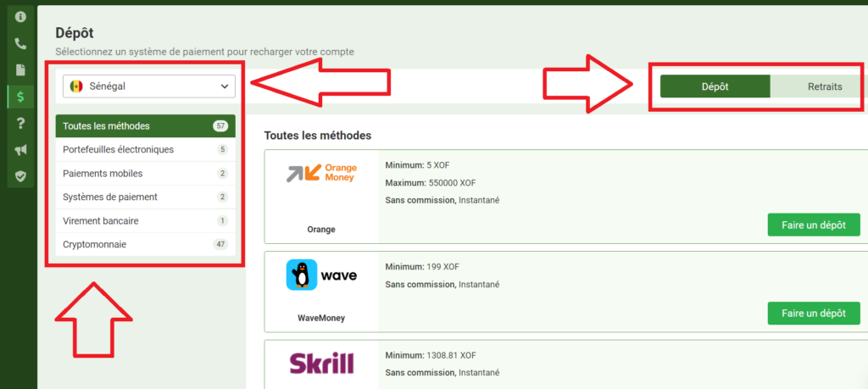This screenshot has height=389, width=868.
Task: Select Virement bancaire category
Action: pyautogui.click(x=146, y=221)
